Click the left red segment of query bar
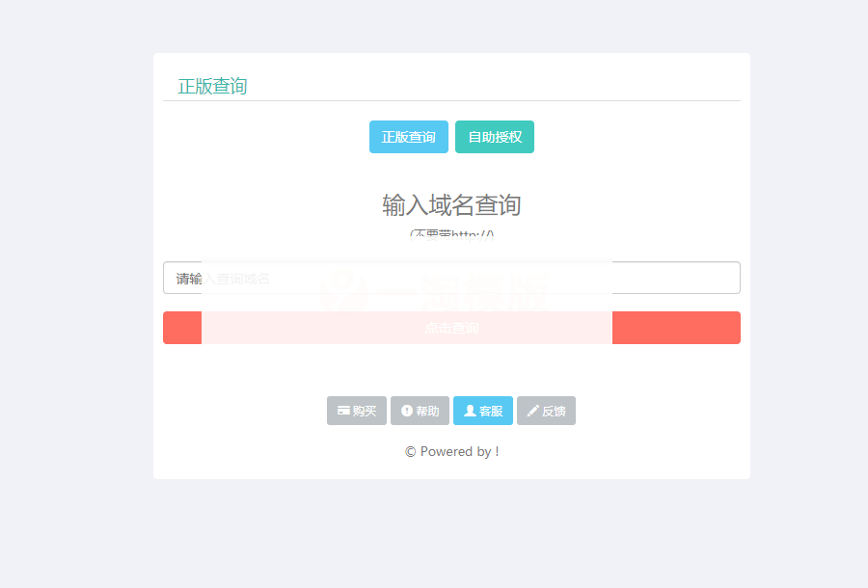This screenshot has width=868, height=588. click(x=181, y=328)
